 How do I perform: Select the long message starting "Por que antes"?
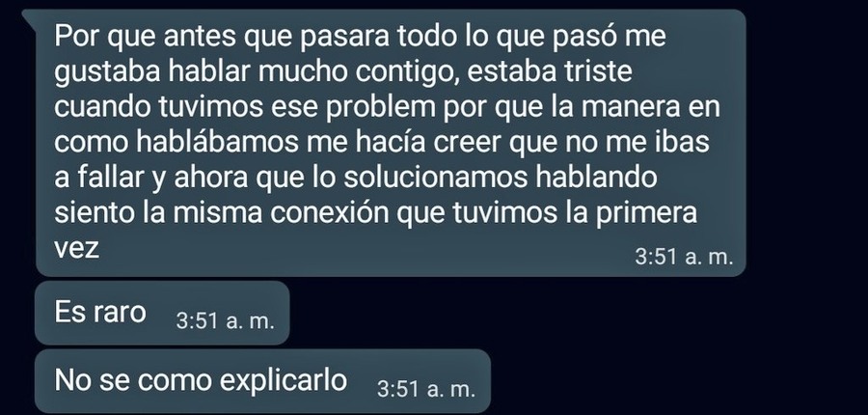coord(391,143)
